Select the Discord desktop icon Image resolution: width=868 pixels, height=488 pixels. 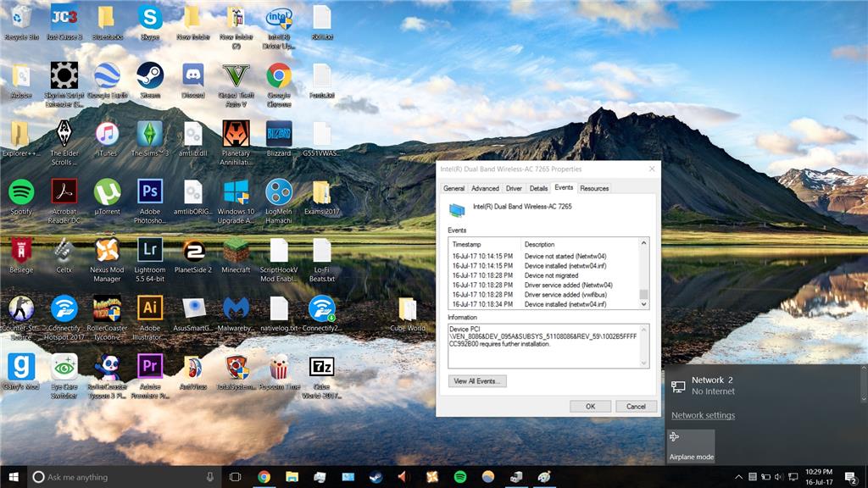tap(193, 80)
